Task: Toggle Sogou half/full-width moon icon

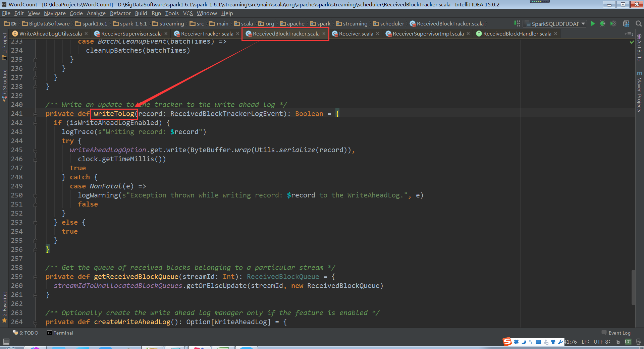Action: (524, 342)
